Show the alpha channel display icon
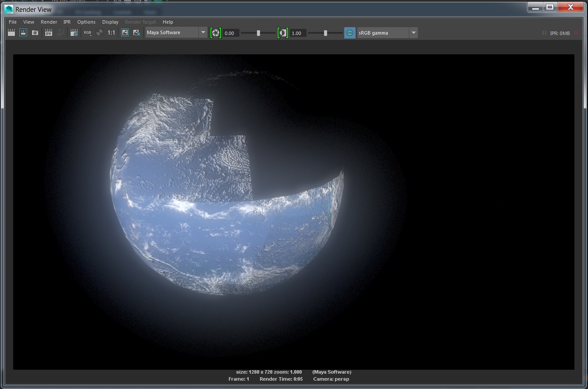This screenshot has height=389, width=588. (100, 32)
